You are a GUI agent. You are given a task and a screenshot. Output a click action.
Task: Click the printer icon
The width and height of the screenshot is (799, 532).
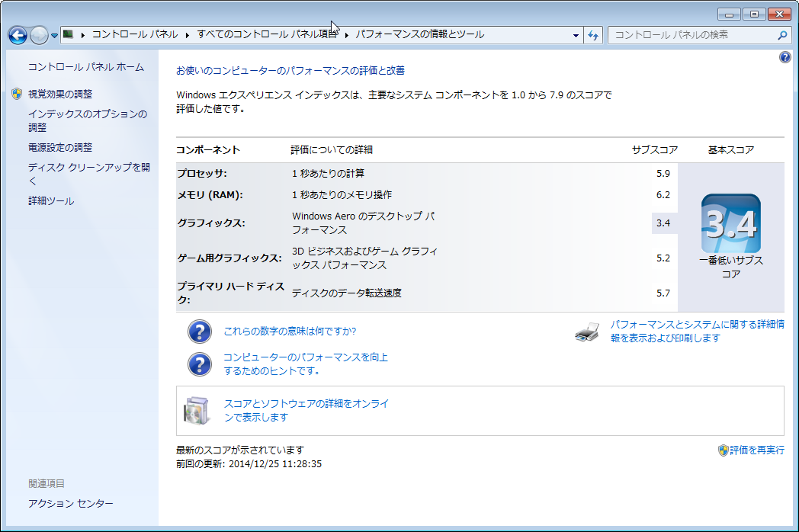[x=587, y=332]
